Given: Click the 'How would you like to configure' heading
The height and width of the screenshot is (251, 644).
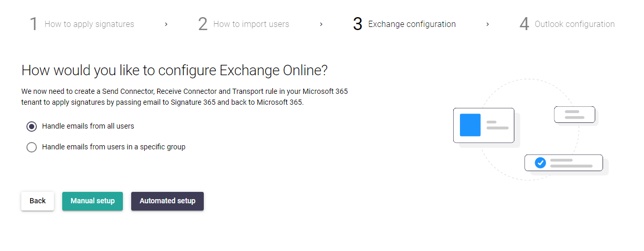Looking at the screenshot, I should point(175,71).
